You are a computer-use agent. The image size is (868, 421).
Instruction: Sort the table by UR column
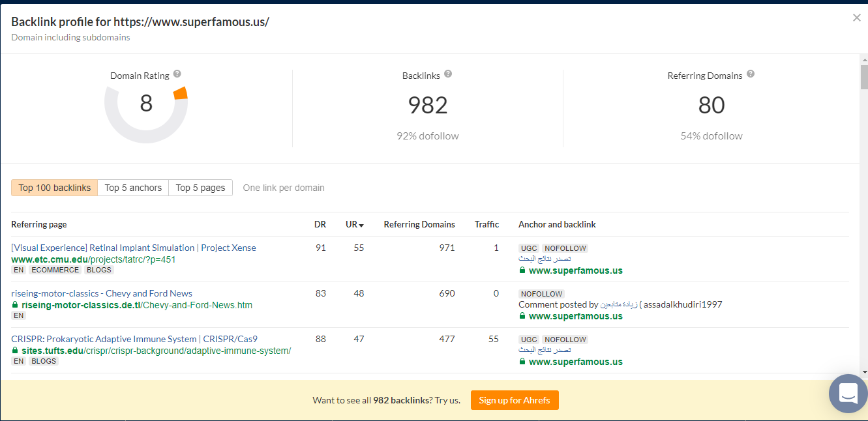355,224
